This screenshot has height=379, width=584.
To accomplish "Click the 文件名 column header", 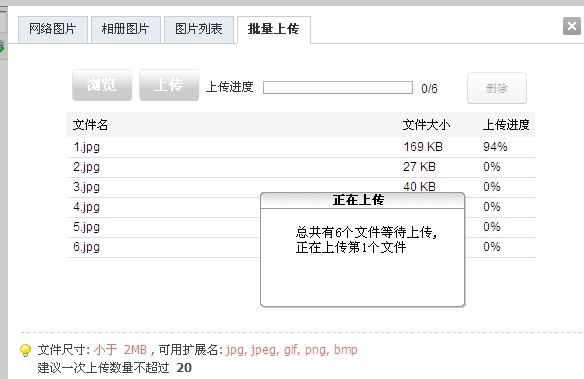I will click(x=90, y=125).
